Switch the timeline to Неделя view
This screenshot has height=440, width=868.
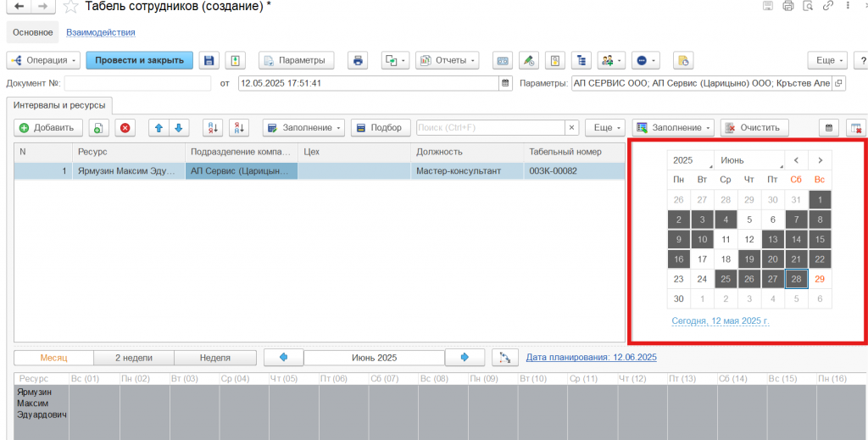[215, 358]
